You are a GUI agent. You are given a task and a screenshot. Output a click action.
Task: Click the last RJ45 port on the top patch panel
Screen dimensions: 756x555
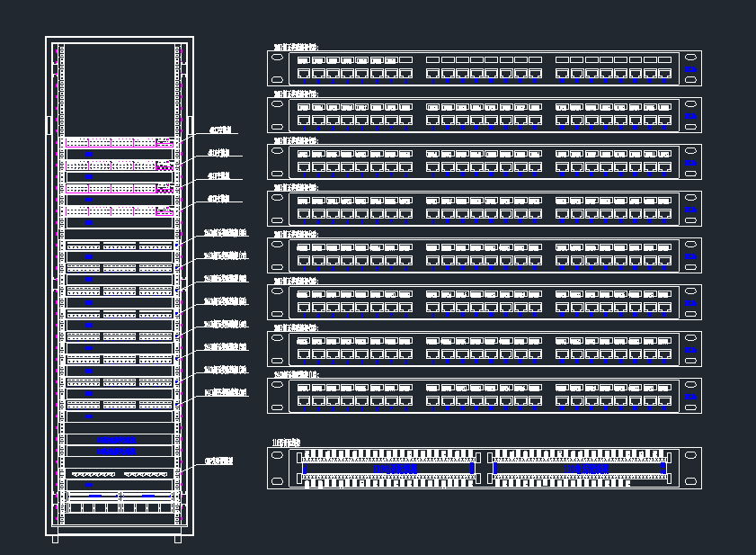tap(664, 73)
